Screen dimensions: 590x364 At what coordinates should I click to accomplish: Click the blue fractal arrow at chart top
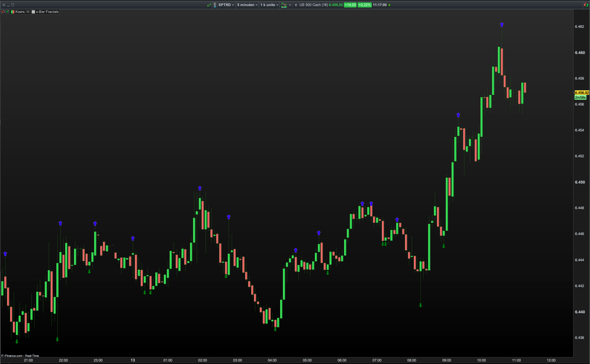click(502, 25)
